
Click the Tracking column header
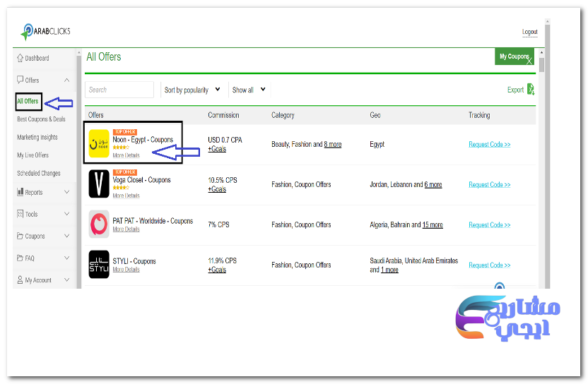point(479,115)
